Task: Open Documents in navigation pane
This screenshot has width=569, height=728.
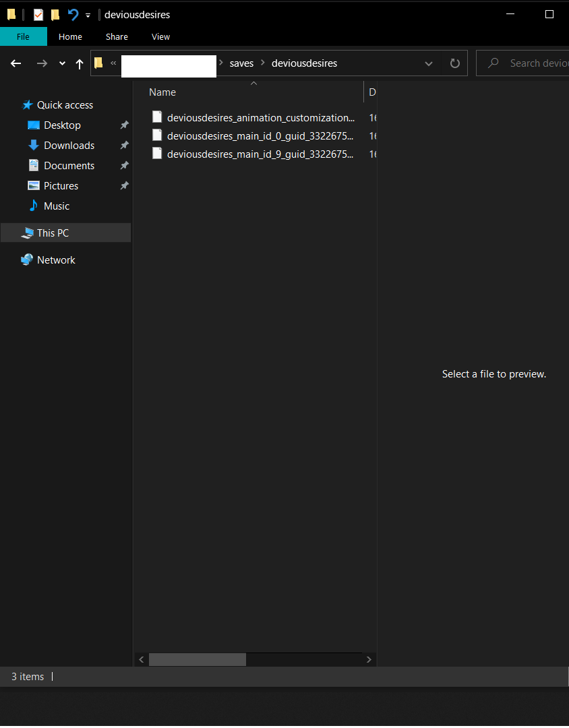Action: [69, 166]
